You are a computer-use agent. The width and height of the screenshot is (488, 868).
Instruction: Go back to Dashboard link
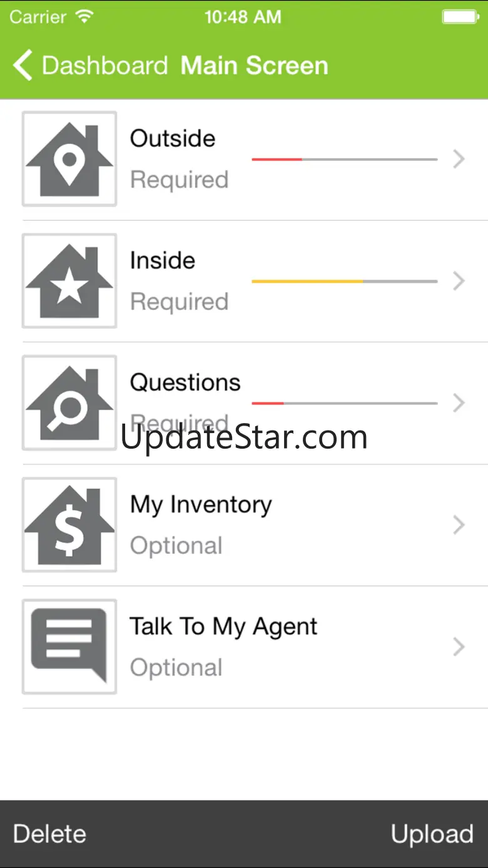105,66
